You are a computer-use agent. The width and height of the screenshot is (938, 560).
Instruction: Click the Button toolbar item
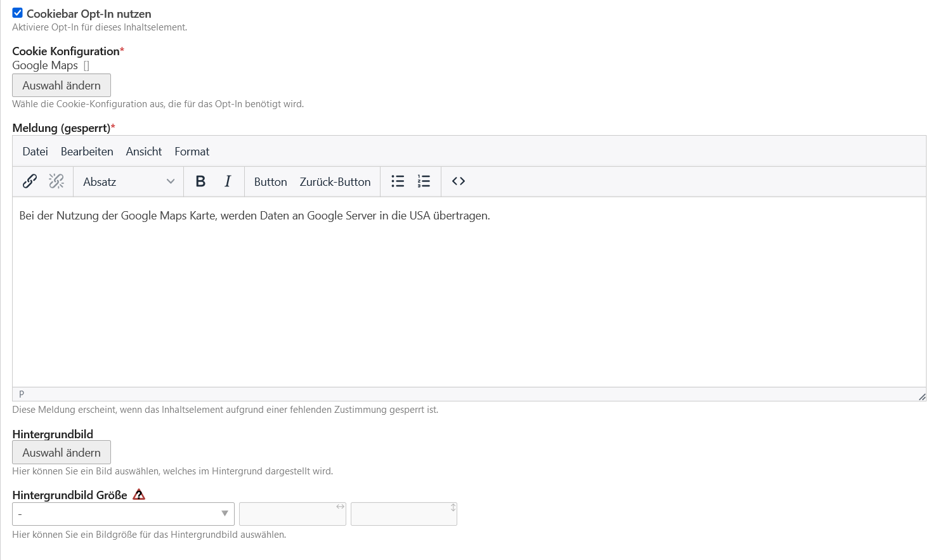(271, 181)
